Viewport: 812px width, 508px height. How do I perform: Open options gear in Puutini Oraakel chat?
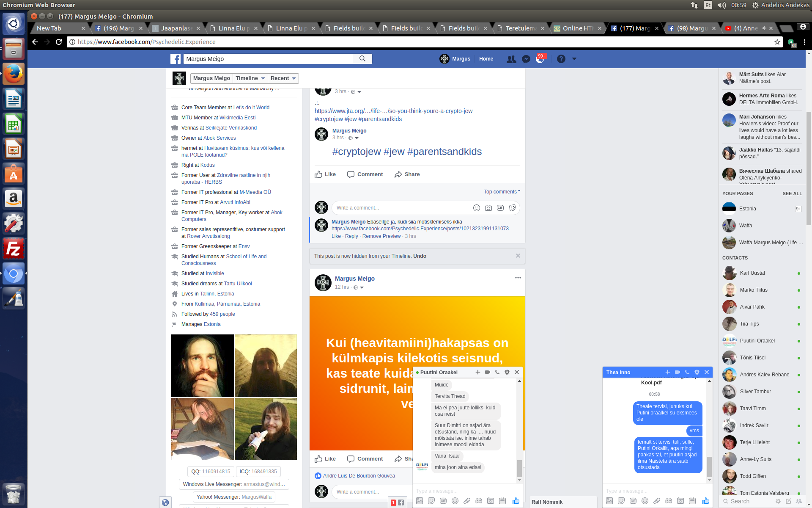[507, 372]
